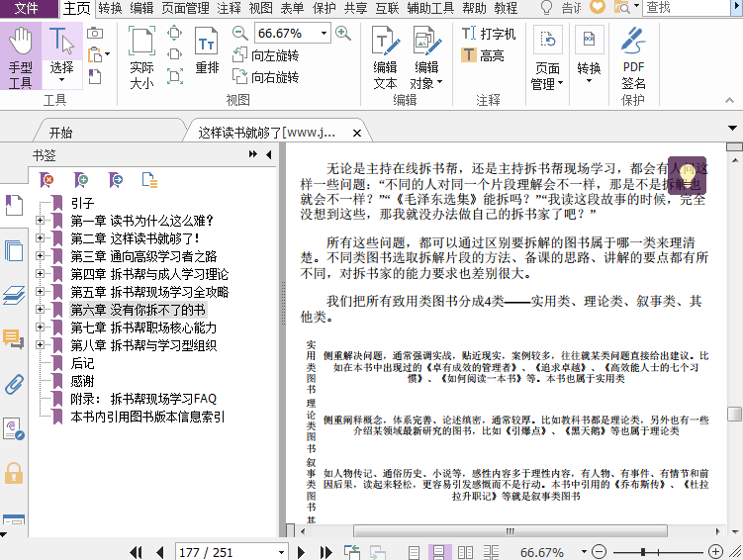Image resolution: width=743 pixels, height=560 pixels.
Task: Click the bookmark panel page-list icon
Action: click(149, 180)
